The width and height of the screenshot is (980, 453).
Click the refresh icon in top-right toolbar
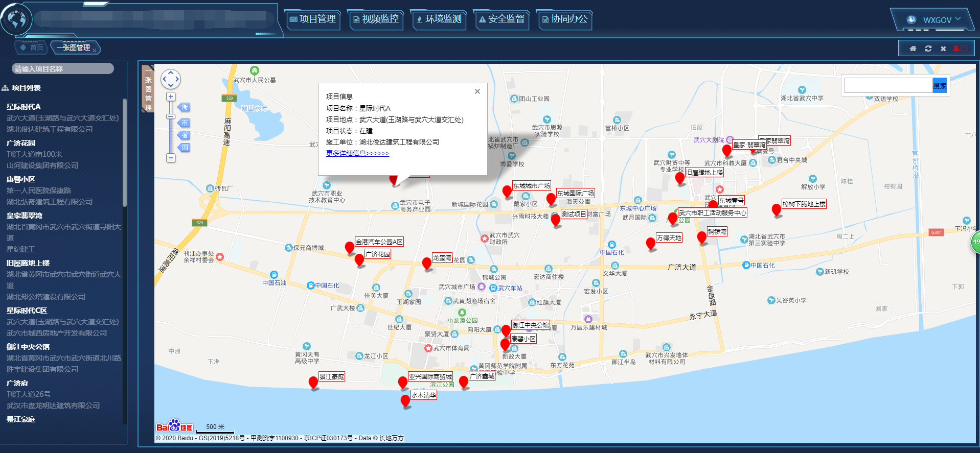pos(928,49)
